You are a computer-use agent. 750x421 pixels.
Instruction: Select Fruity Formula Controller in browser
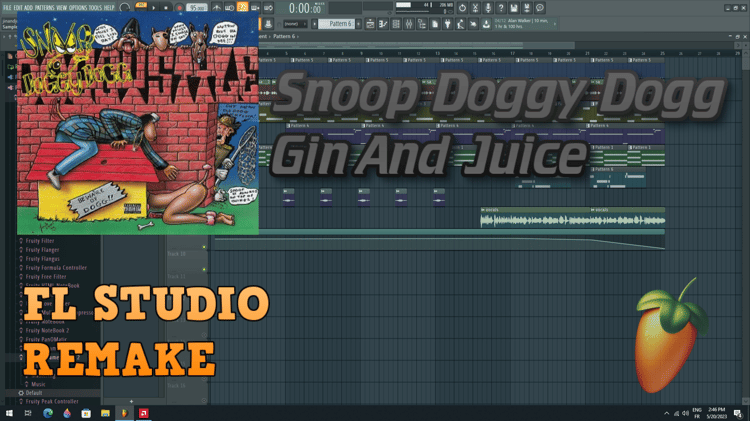click(56, 267)
